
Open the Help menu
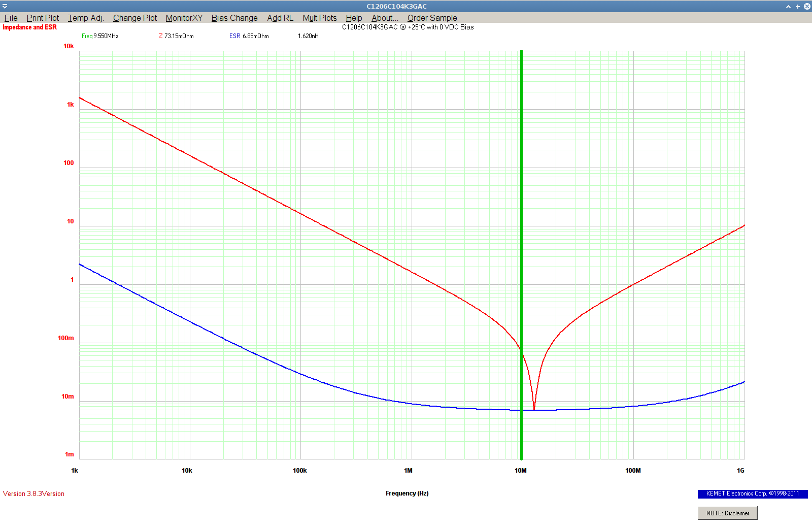pos(354,18)
